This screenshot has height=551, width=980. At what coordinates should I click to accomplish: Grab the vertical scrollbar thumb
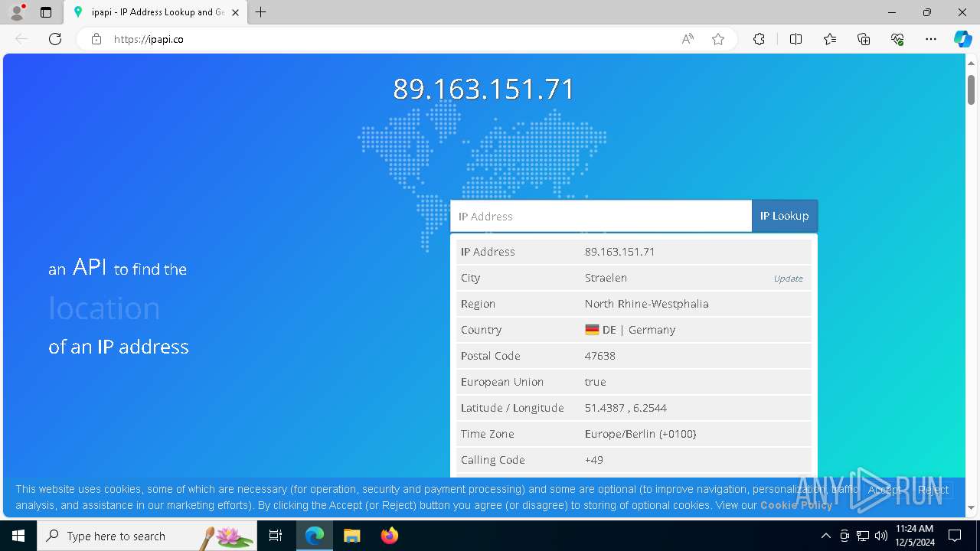click(971, 90)
